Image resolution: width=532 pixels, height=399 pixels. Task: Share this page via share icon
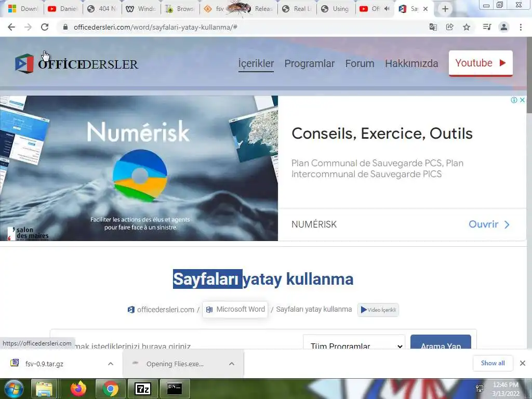(449, 27)
